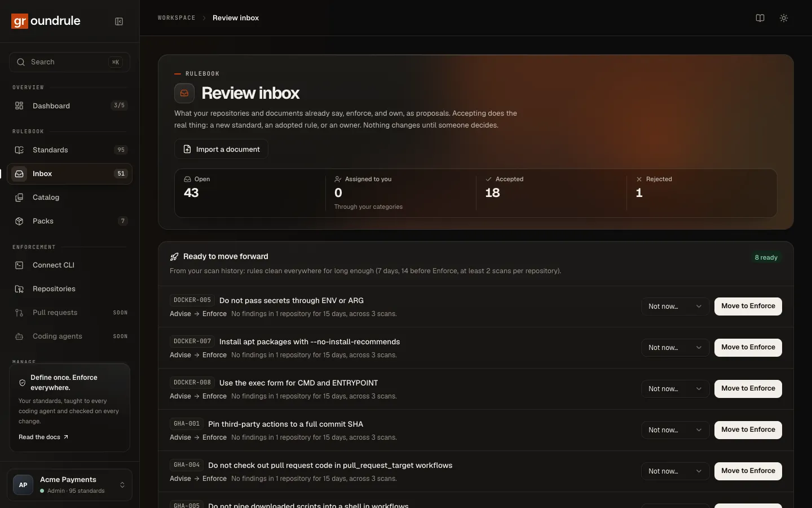
Task: Click the Rejected 1 stat
Action: click(x=701, y=193)
